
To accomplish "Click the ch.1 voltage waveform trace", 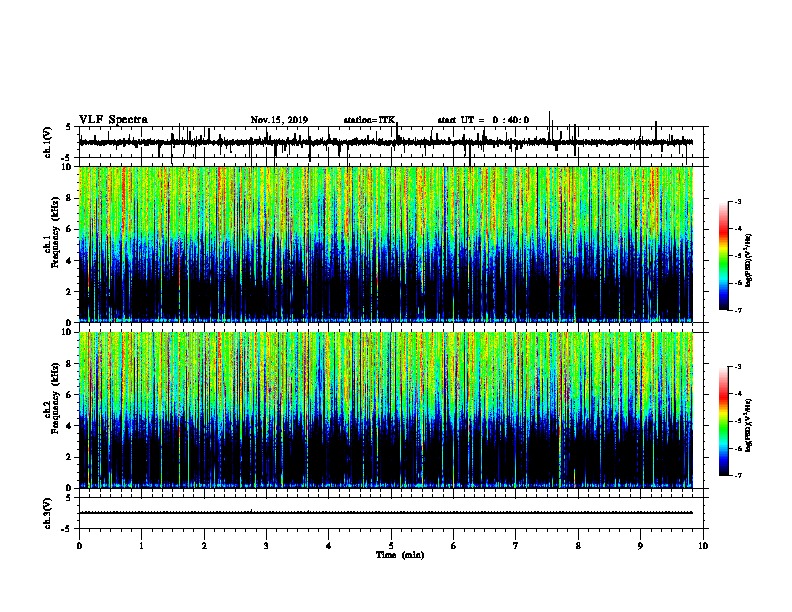I will coord(386,142).
